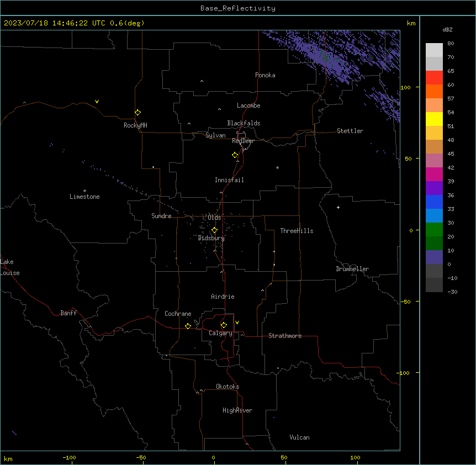The height and width of the screenshot is (465, 476).
Task: Select the orange 60 dBZ legend swatch
Action: [434, 91]
